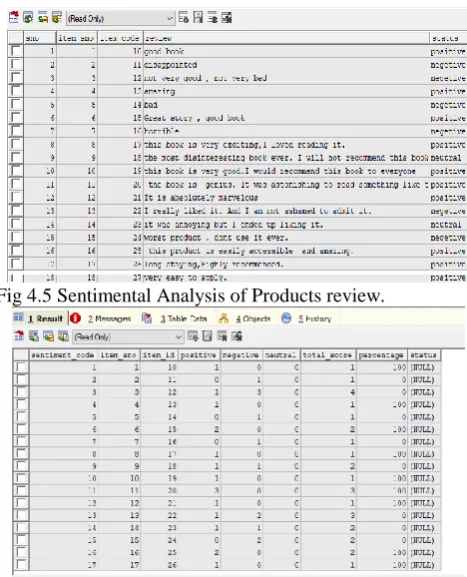Tick the checkbox for the 'disappointed' review row
The image size is (467, 577).
point(16,64)
